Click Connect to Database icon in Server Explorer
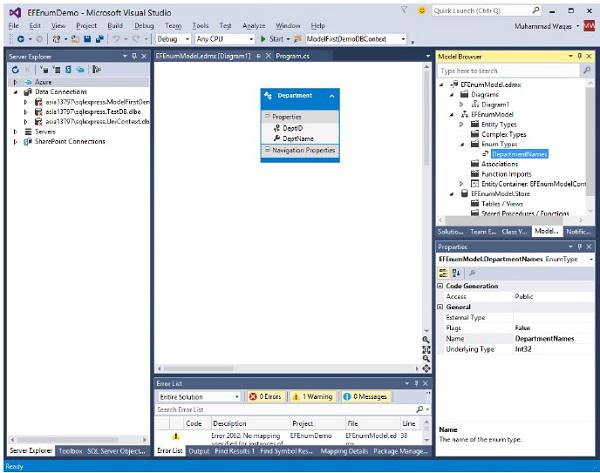This screenshot has width=600, height=473. pos(44,70)
